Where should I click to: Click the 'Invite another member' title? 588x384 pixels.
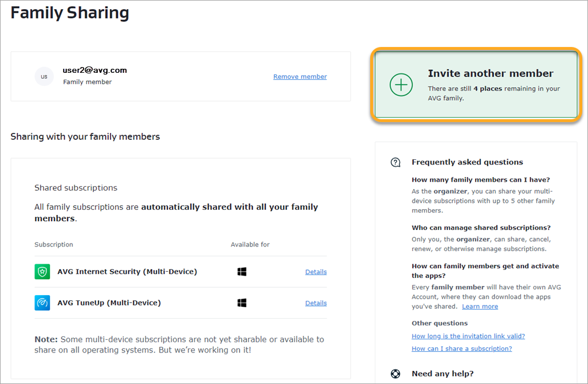(x=491, y=73)
